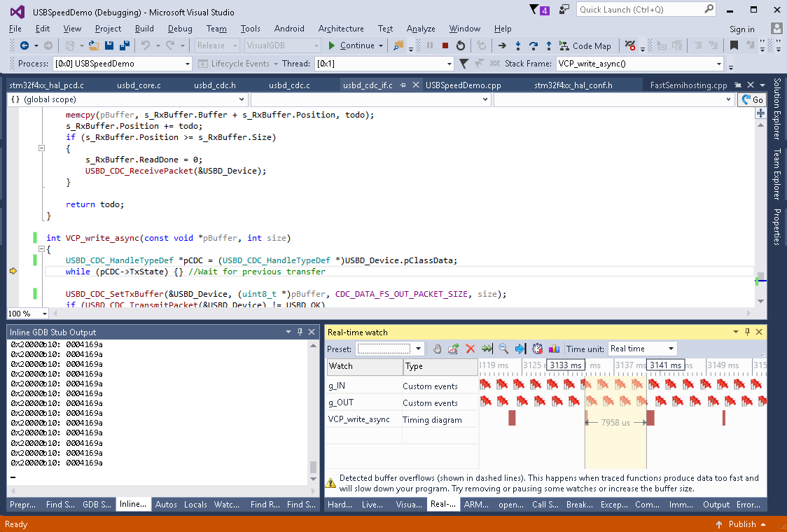Viewport: 787px width, 532px height.
Task: Click the Show Next Statement arrow icon
Action: [502, 45]
